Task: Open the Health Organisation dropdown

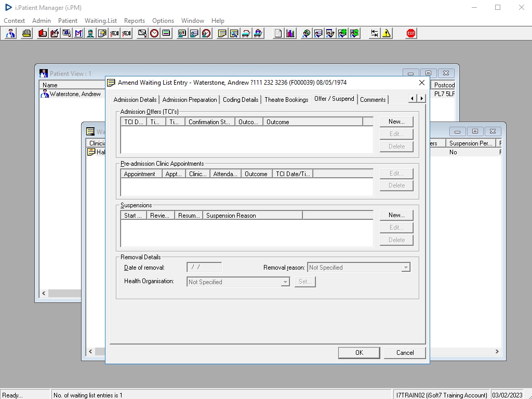Action: (x=285, y=282)
